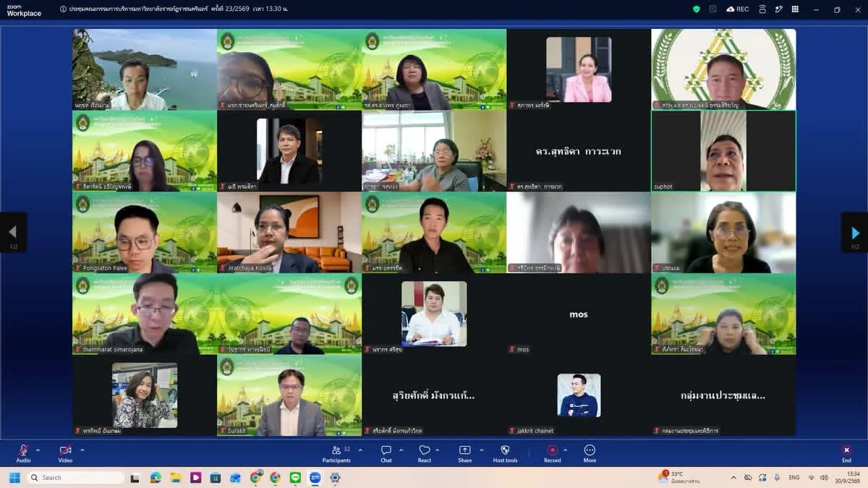Open the Chat panel
The image size is (868, 488).
tap(386, 453)
